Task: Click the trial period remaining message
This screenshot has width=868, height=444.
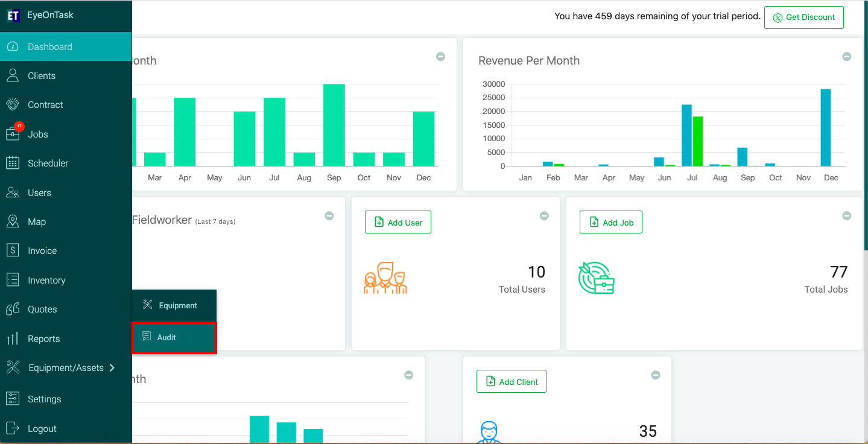Action: pos(657,16)
